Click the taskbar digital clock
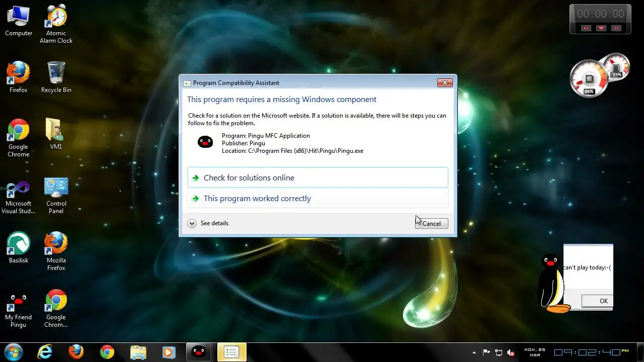Screen dimensions: 644x362 [592, 352]
